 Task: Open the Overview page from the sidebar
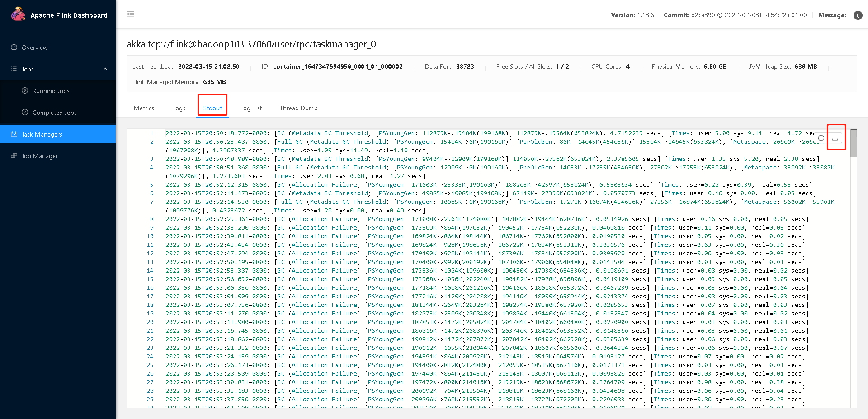tap(58, 47)
